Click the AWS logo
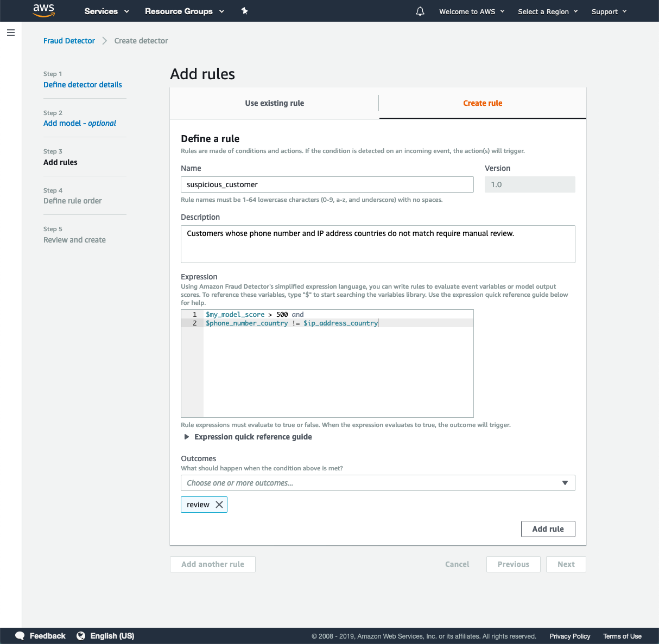 44,10
